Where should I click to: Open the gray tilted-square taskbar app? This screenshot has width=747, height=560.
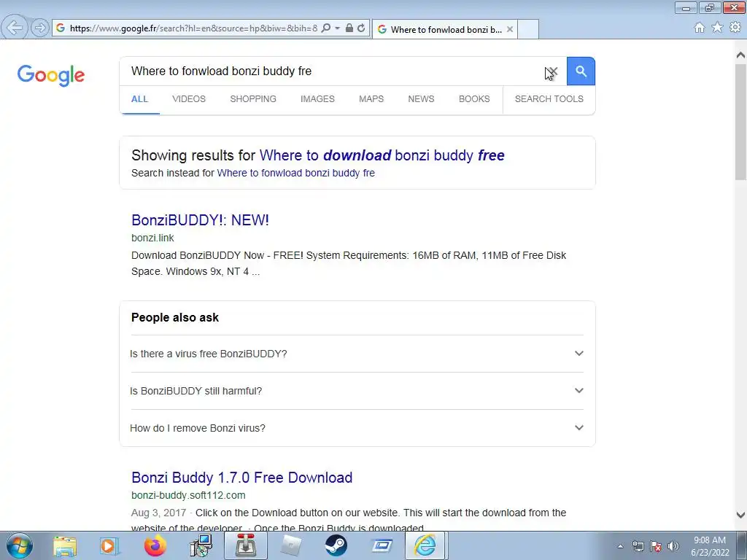point(291,545)
